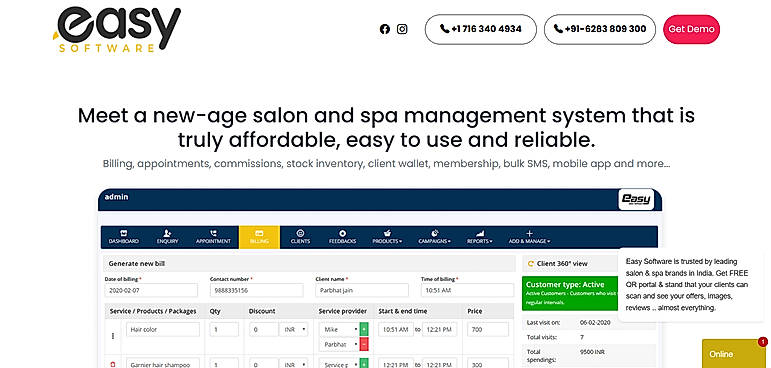The width and height of the screenshot is (771, 368).
Task: Click the refresh icon beside Client 360° view
Action: (x=531, y=264)
